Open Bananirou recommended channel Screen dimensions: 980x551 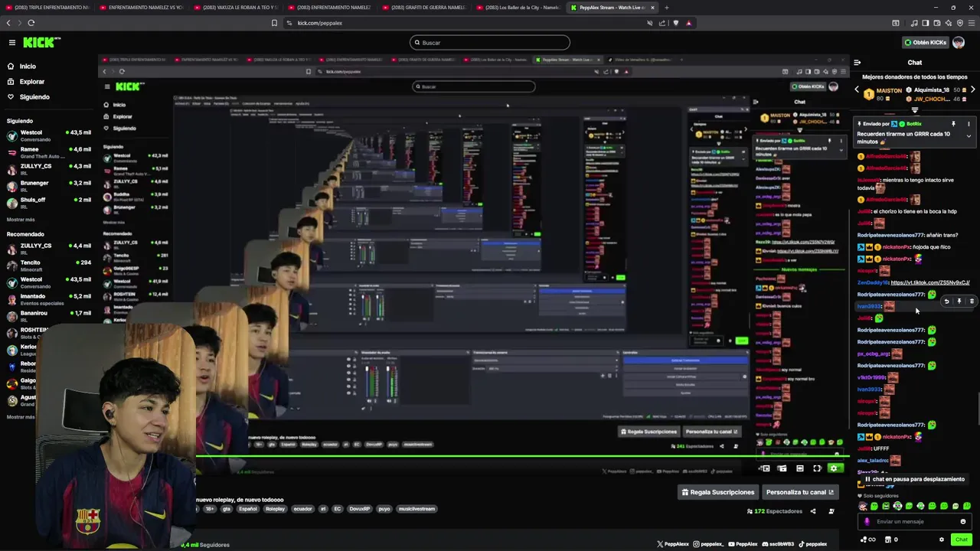49,316
